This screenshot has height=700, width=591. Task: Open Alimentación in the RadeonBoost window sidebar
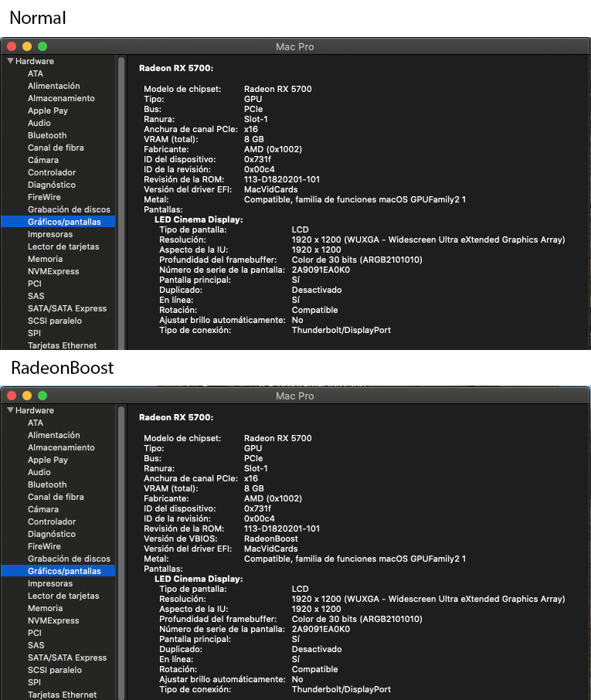tap(53, 435)
